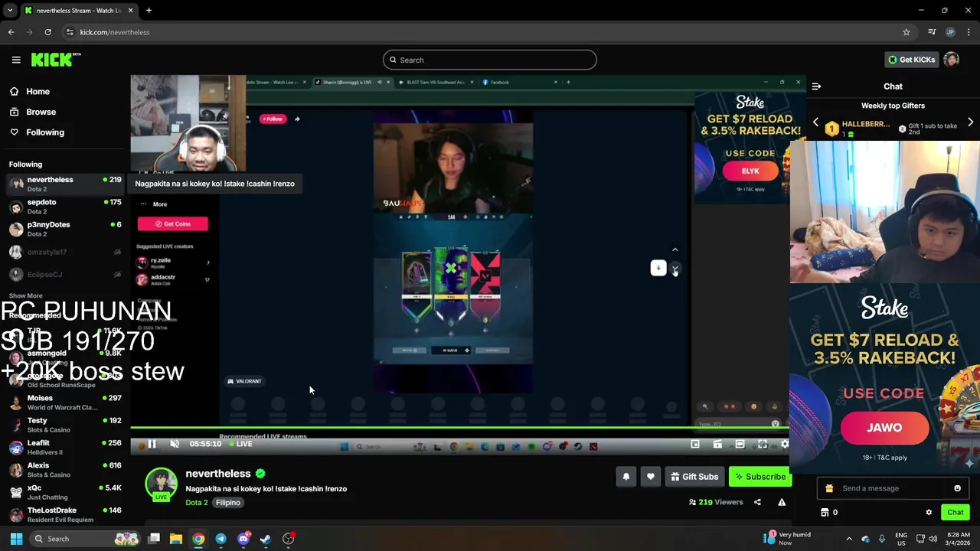The image size is (980, 551).
Task: Follow channel with heart icon
Action: (650, 477)
